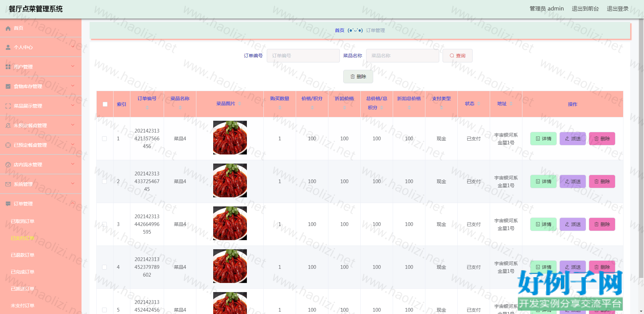Click the envelope icon beside 系统管理
Viewport: 644px width, 314px height.
8,184
